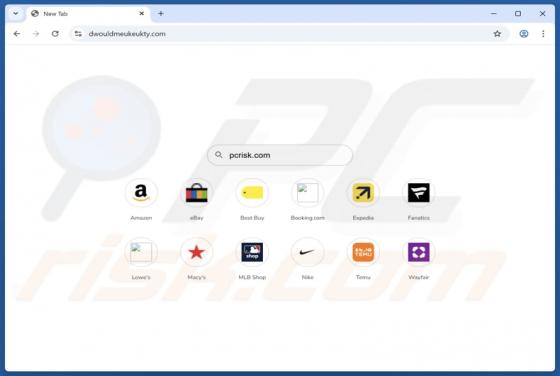Bookmark this page with the star
The width and height of the screenshot is (560, 376).
click(x=497, y=34)
